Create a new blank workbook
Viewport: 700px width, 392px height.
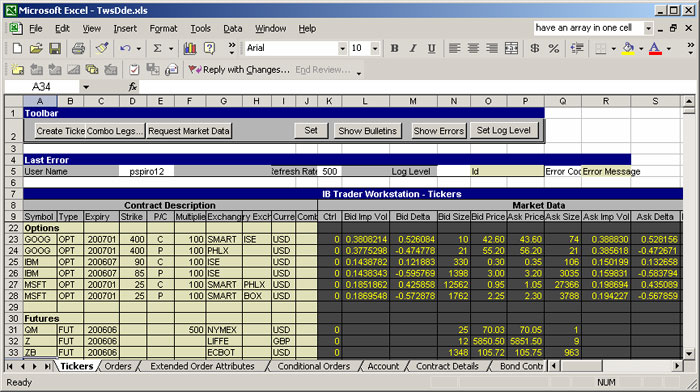coord(17,48)
